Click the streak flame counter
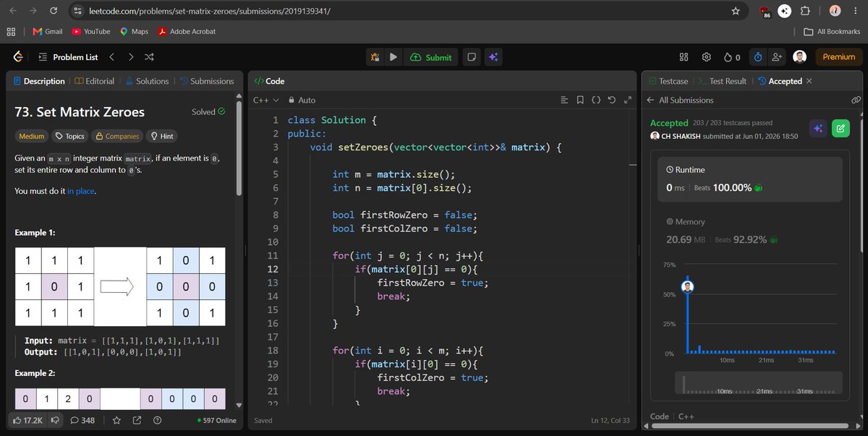Viewport: 868px width, 436px height. [732, 57]
